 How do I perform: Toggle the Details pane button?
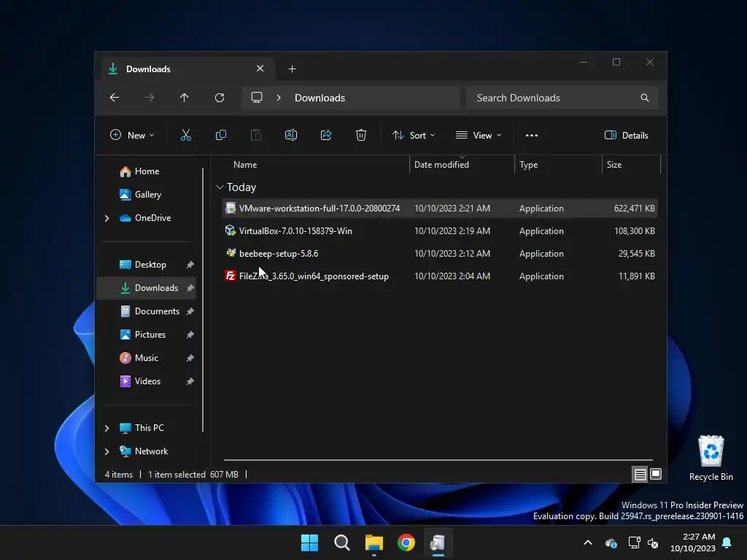[x=626, y=135]
